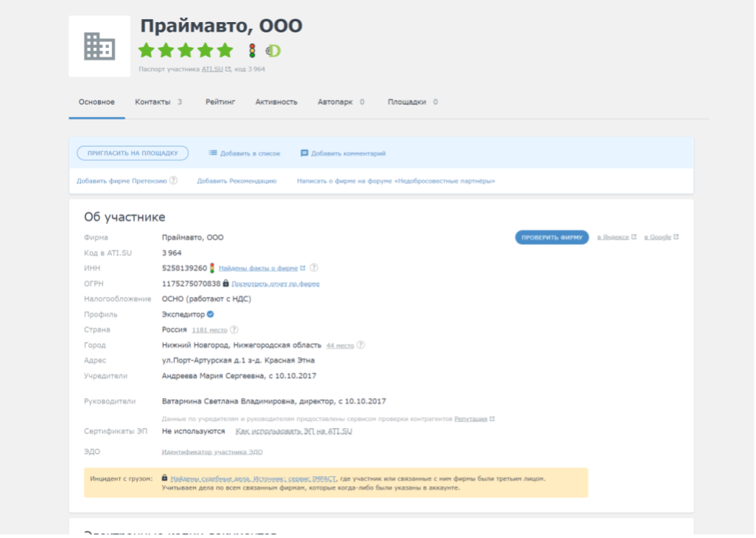Screen dimensions: 756x538
Task: Click help icon next to 1181 место
Action: click(x=234, y=329)
